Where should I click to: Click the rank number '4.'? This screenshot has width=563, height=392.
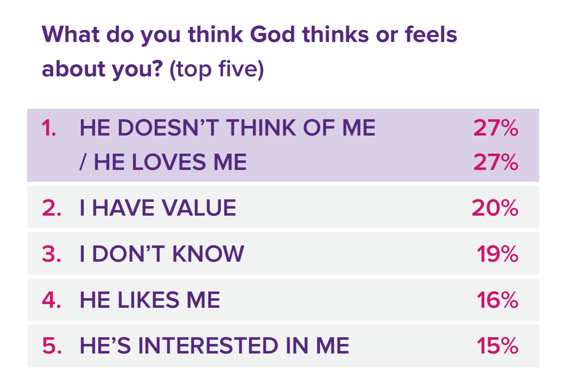[x=52, y=300]
